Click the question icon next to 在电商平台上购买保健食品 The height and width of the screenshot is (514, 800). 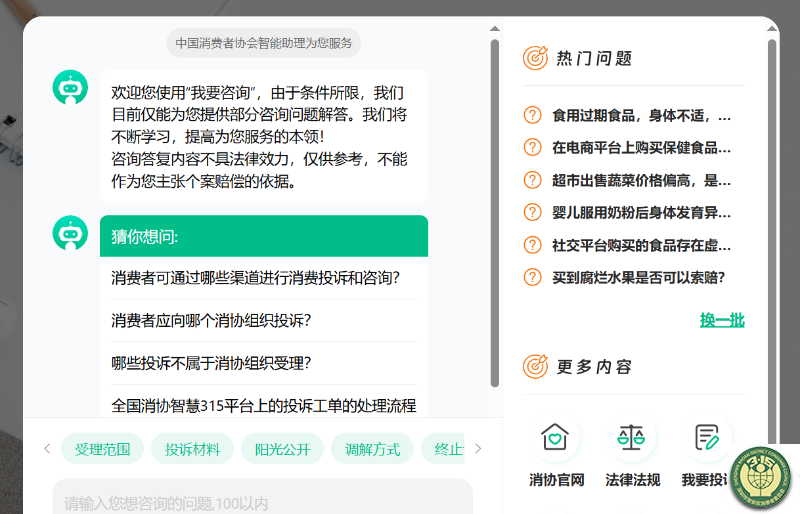click(533, 148)
